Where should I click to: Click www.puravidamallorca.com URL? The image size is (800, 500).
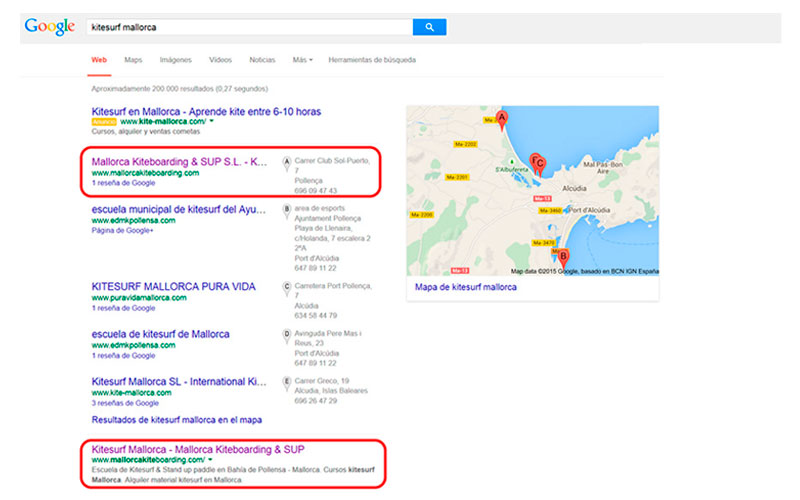pyautogui.click(x=139, y=297)
